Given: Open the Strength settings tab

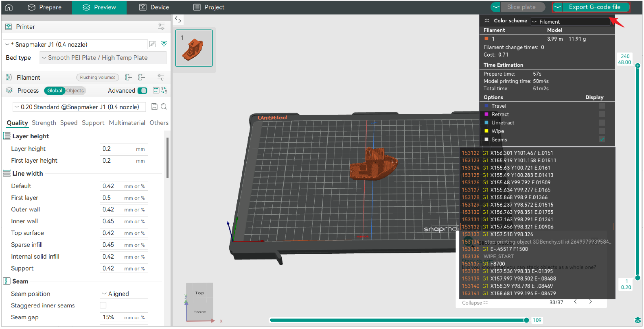Looking at the screenshot, I should 44,123.
